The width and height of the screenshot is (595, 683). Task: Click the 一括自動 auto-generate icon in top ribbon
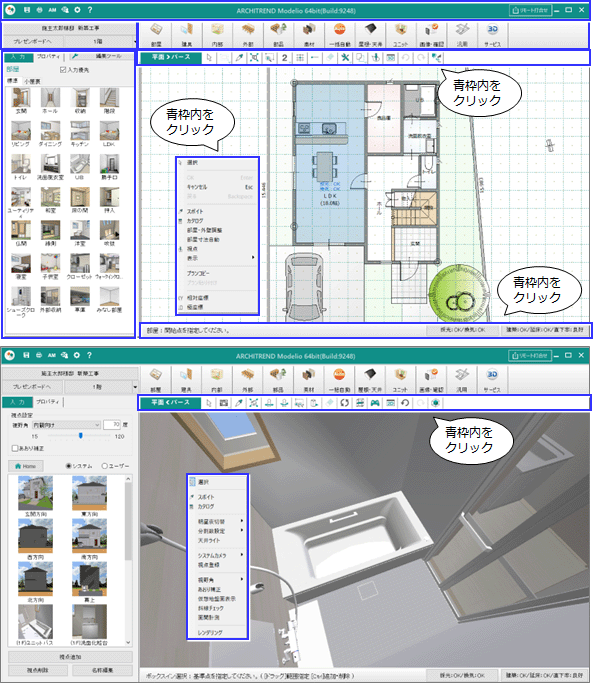tap(339, 34)
